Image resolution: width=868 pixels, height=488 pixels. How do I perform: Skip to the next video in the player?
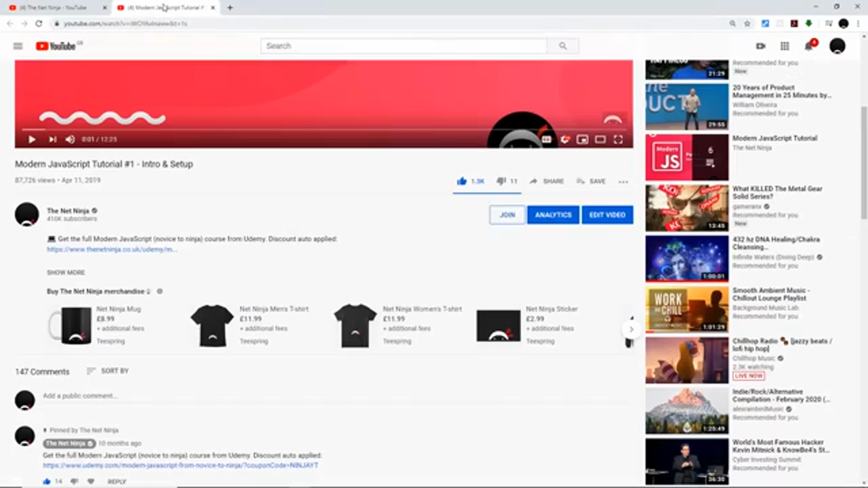tap(52, 140)
